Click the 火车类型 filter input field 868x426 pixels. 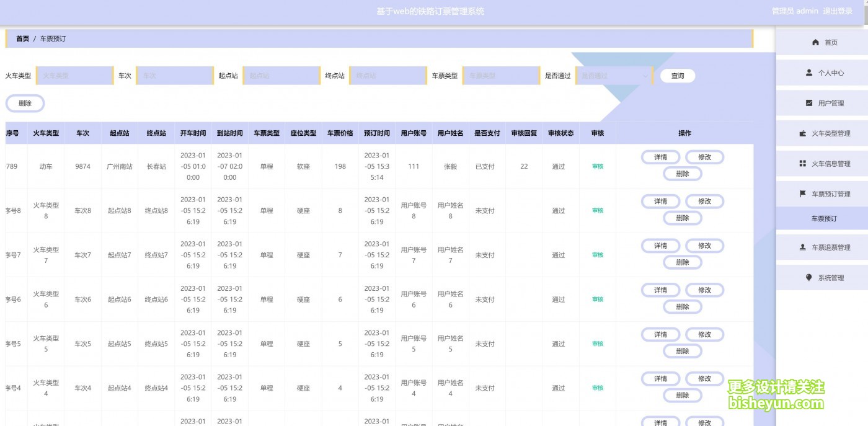pos(75,76)
